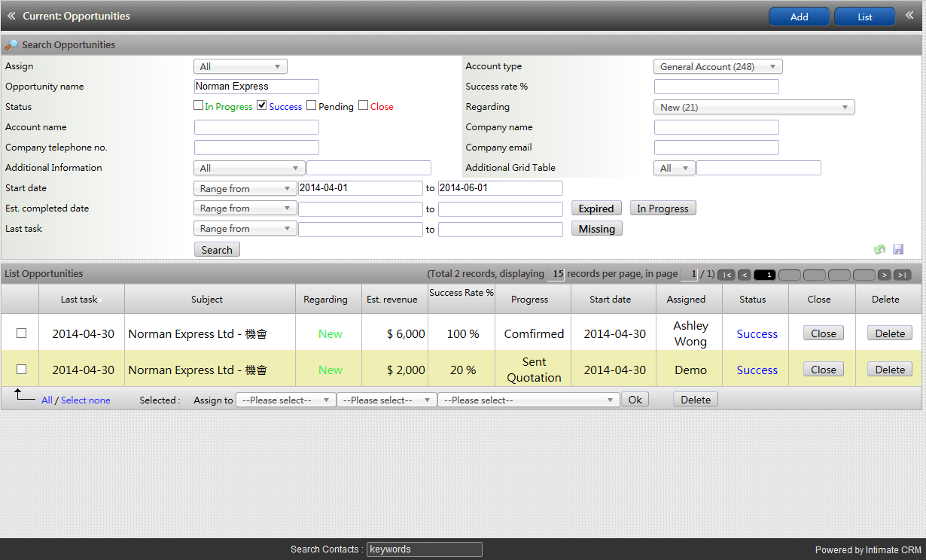Close the Ashley Wong opportunity

click(824, 333)
